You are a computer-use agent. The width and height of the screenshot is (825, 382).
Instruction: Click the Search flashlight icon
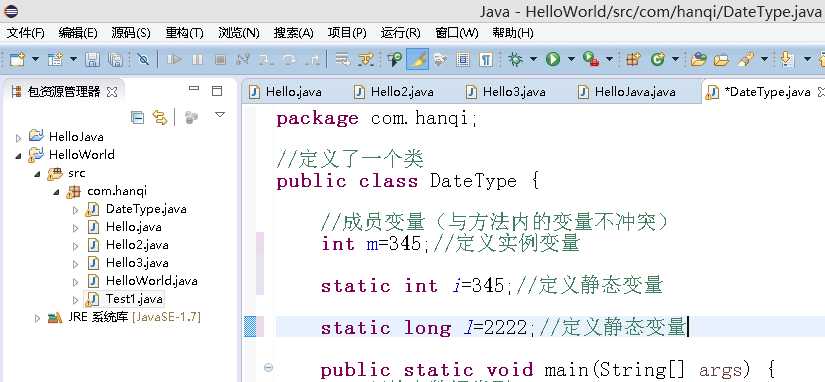(x=746, y=59)
